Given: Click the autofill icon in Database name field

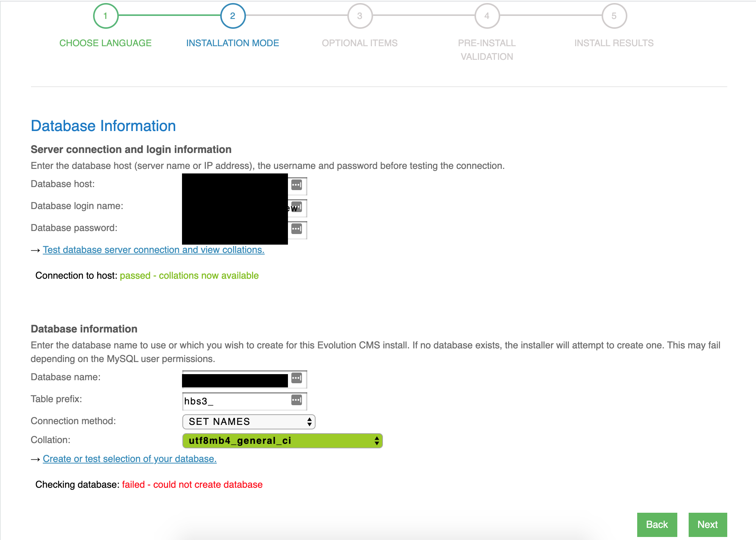Looking at the screenshot, I should [x=297, y=378].
